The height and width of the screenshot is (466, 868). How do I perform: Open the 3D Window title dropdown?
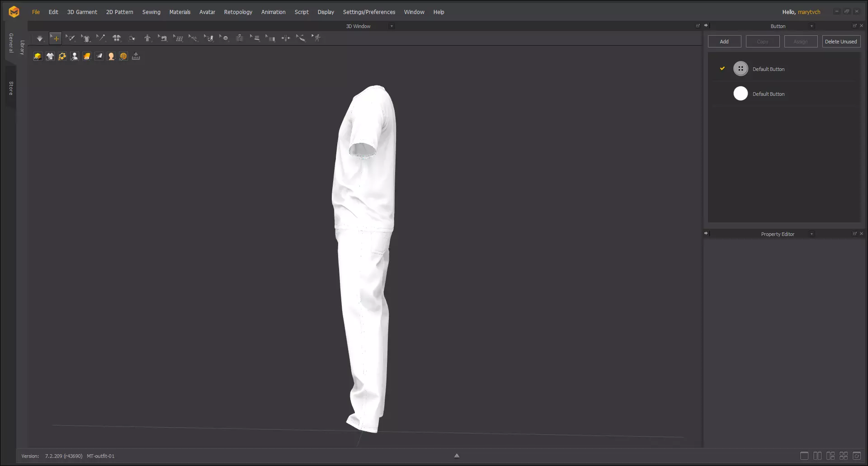click(392, 26)
